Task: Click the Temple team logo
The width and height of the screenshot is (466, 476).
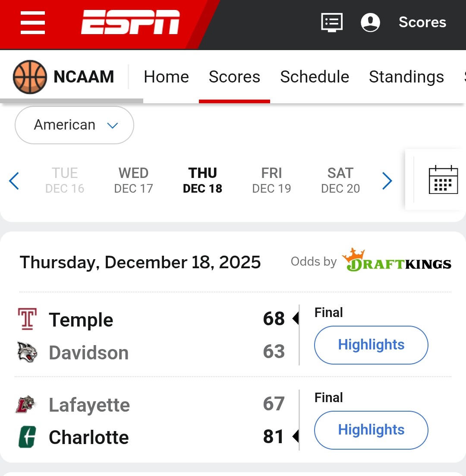Action: (27, 319)
